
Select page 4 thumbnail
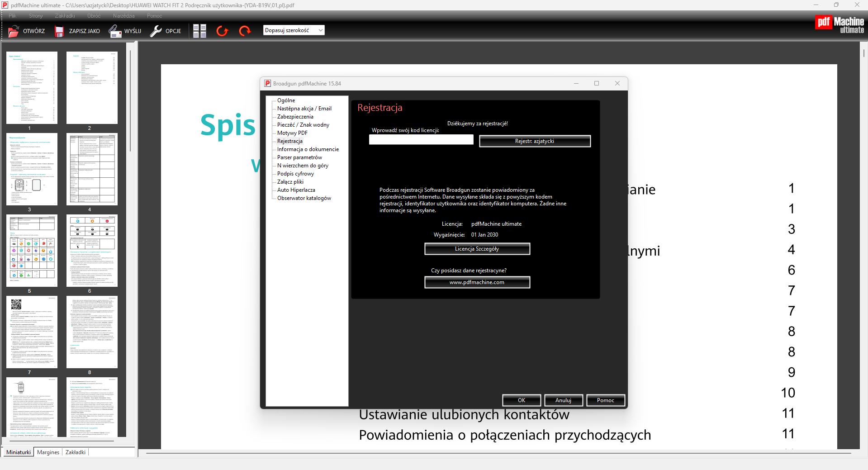tap(92, 169)
